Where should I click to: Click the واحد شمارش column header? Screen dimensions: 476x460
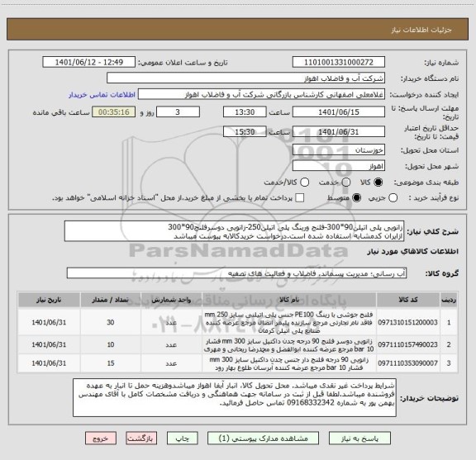(x=171, y=300)
